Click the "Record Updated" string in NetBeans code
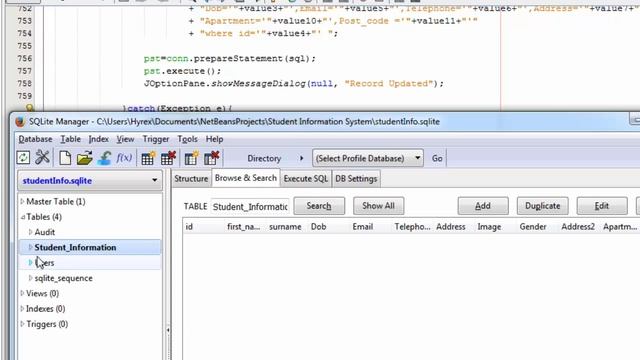Viewport: 640px width, 360px height. (389, 84)
